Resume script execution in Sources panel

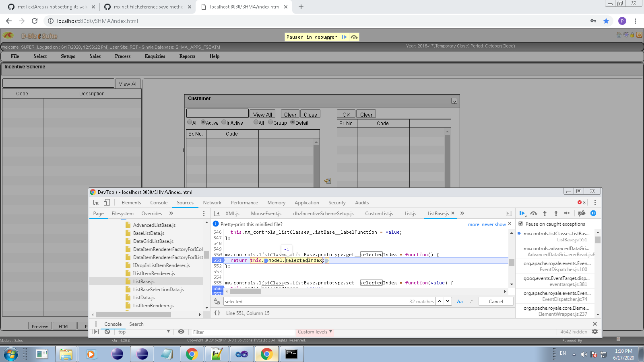click(x=522, y=213)
